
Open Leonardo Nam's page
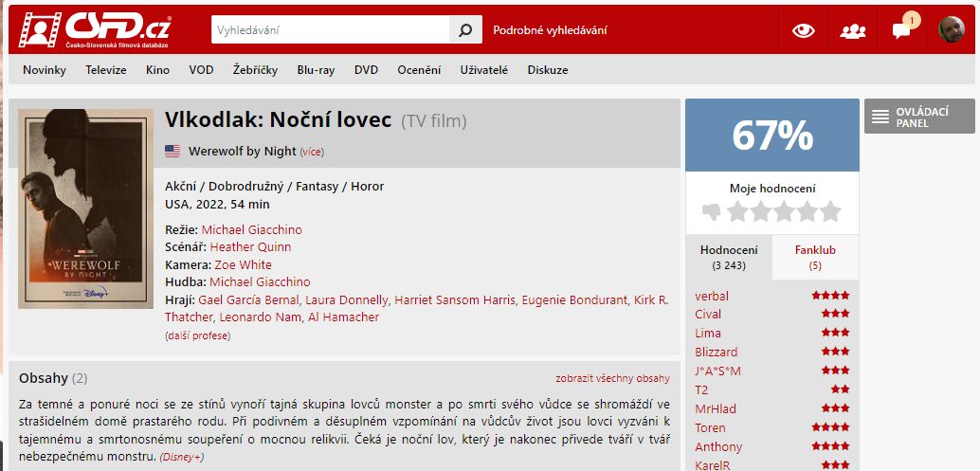(260, 317)
